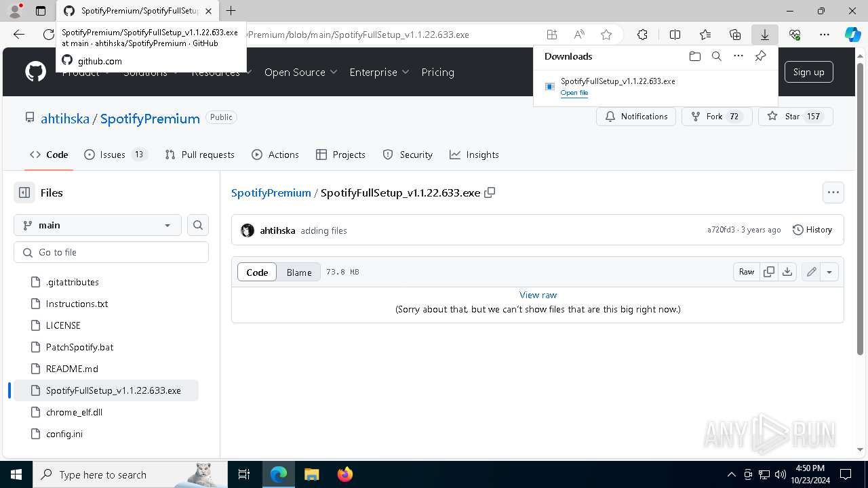Open downloads folder icon in Downloads panel
The height and width of the screenshot is (488, 868).
point(694,56)
